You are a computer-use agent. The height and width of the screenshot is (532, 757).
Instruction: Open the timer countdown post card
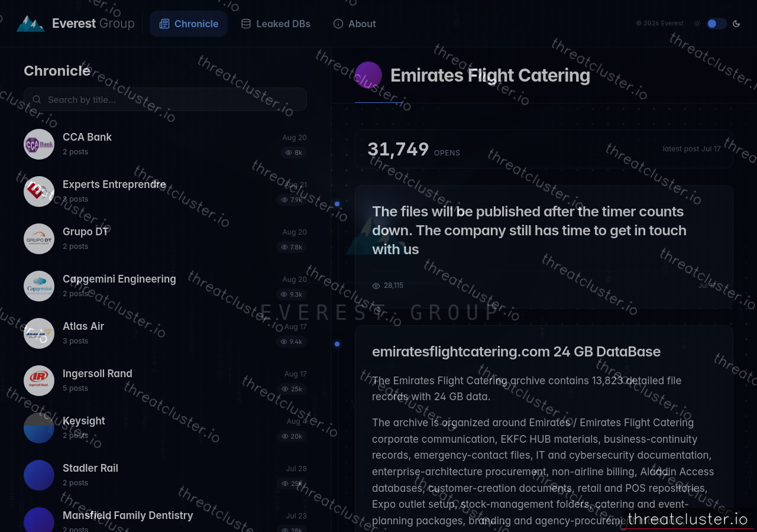tap(544, 246)
